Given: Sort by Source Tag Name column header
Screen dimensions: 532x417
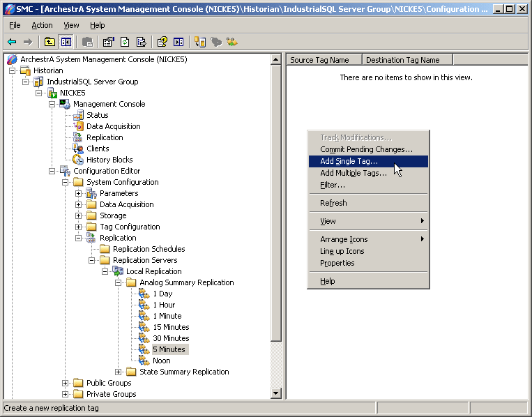Looking at the screenshot, I should pos(324,60).
